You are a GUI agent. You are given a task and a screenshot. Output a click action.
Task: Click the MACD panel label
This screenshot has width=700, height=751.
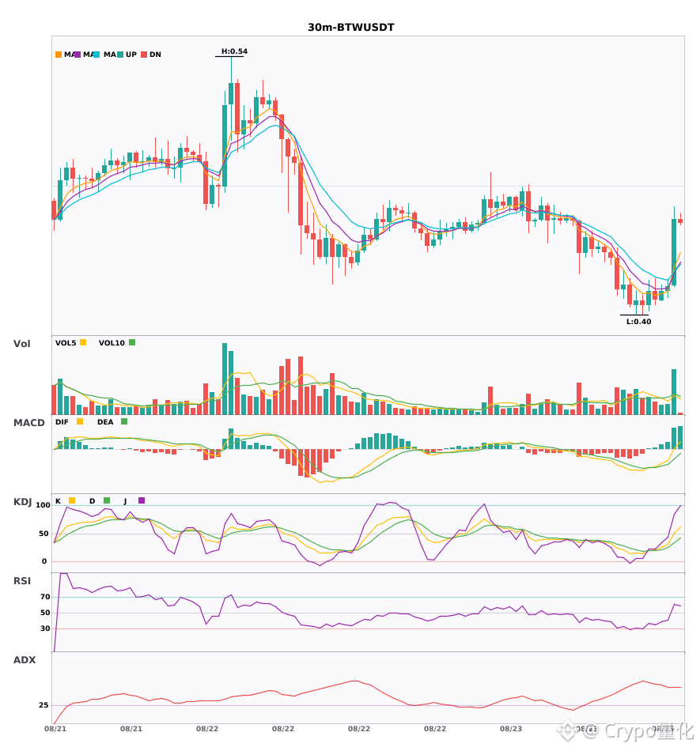coord(28,423)
